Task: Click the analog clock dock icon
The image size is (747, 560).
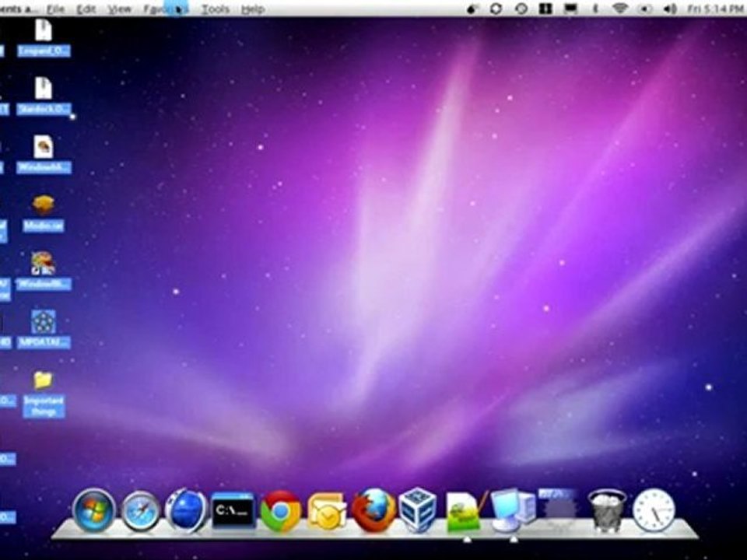Action: pyautogui.click(x=654, y=510)
